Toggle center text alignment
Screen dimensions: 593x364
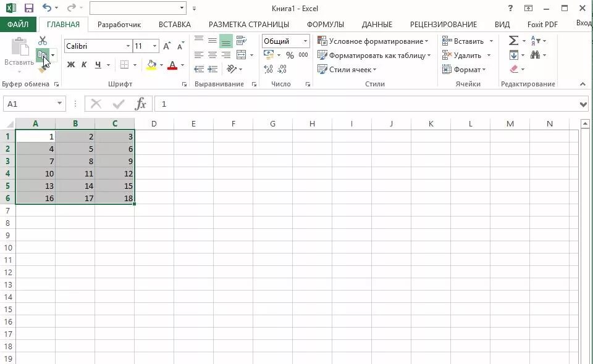[212, 55]
